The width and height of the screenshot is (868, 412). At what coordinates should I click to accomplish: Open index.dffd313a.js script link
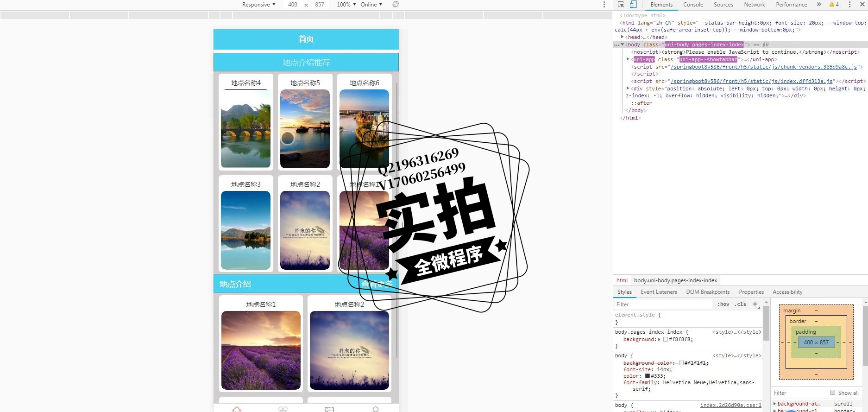(751, 81)
